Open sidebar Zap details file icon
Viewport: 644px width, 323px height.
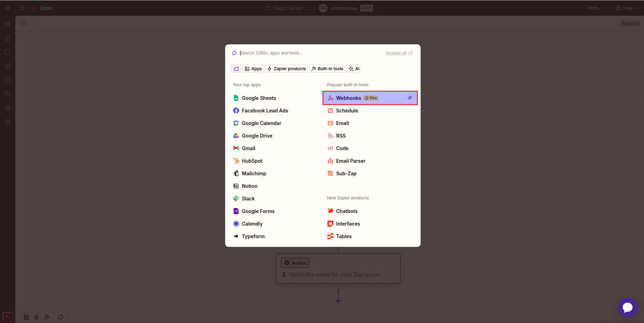point(8,38)
